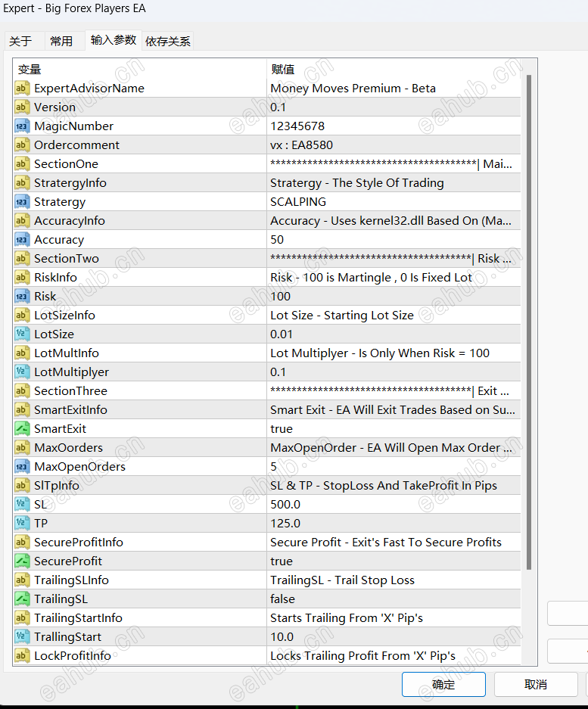Select the SmartExitInfo variable name

[71, 410]
